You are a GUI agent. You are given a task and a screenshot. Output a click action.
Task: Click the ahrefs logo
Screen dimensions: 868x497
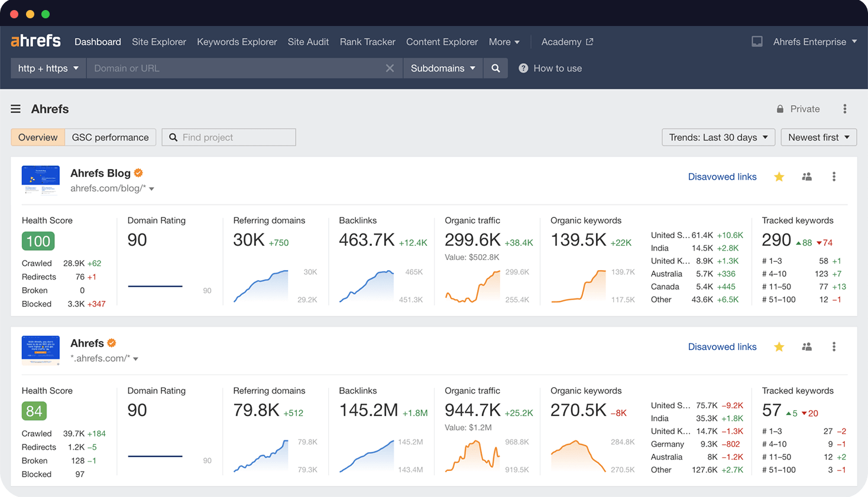point(35,41)
